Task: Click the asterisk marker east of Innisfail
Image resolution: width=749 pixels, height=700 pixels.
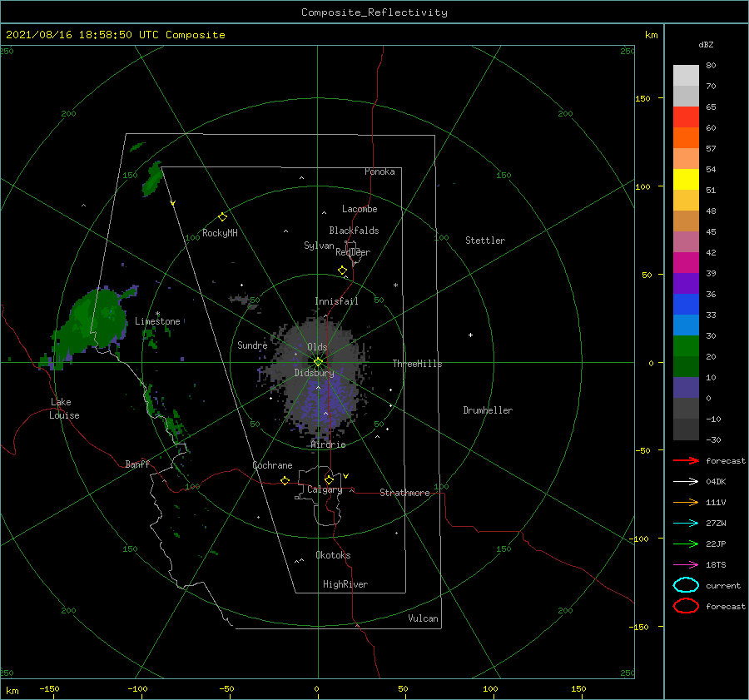Action: click(x=395, y=285)
